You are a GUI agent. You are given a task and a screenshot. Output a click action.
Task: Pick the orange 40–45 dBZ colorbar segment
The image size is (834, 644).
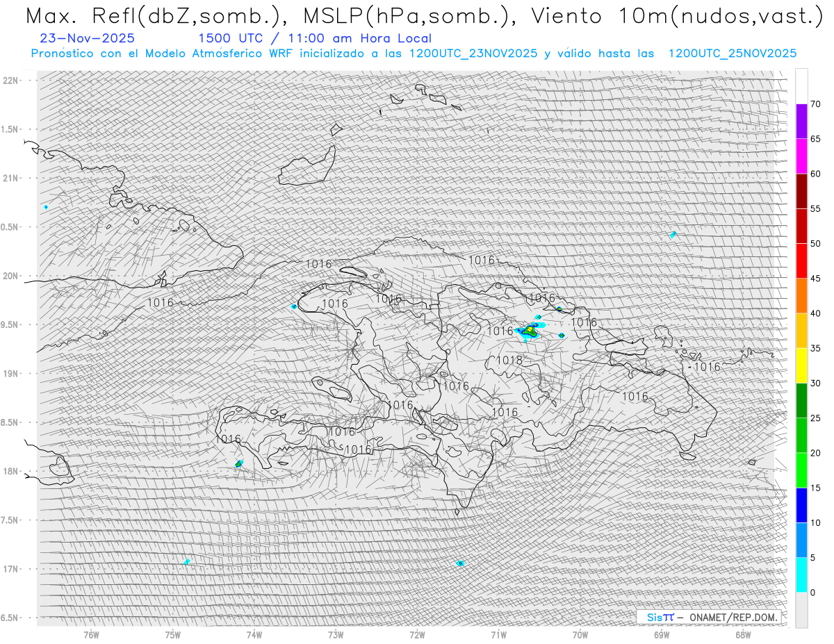(801, 295)
